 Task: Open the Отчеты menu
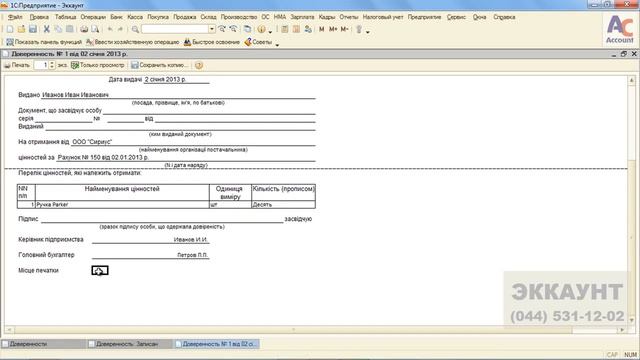point(349,17)
